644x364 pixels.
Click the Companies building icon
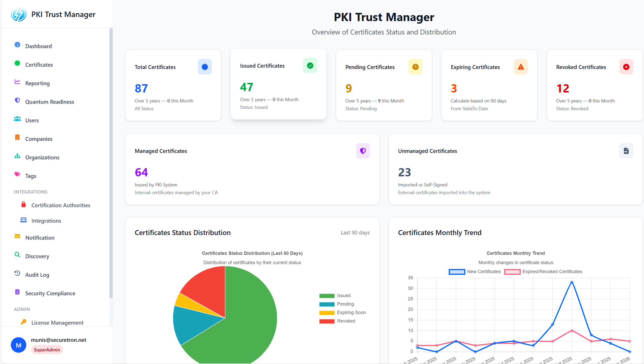pyautogui.click(x=17, y=137)
